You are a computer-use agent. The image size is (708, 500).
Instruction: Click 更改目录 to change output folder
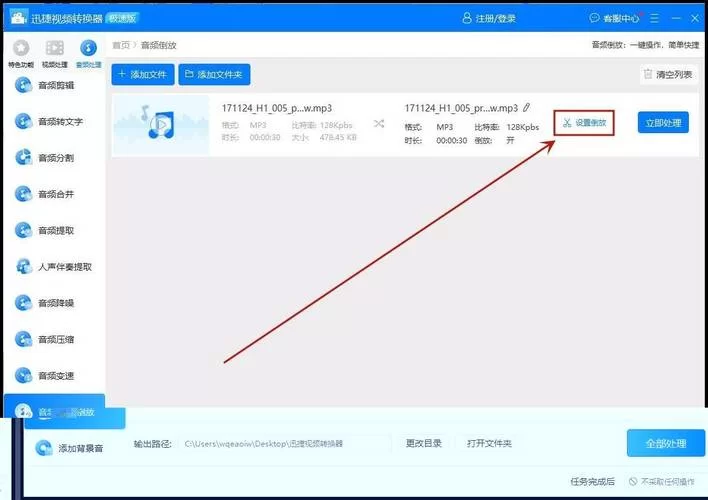tap(424, 443)
